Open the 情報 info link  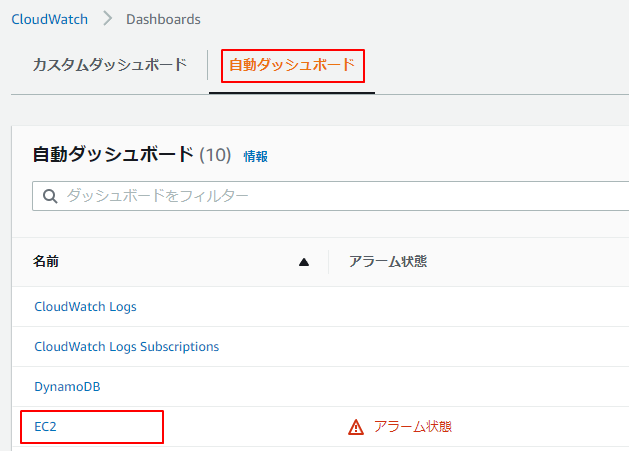pos(256,156)
